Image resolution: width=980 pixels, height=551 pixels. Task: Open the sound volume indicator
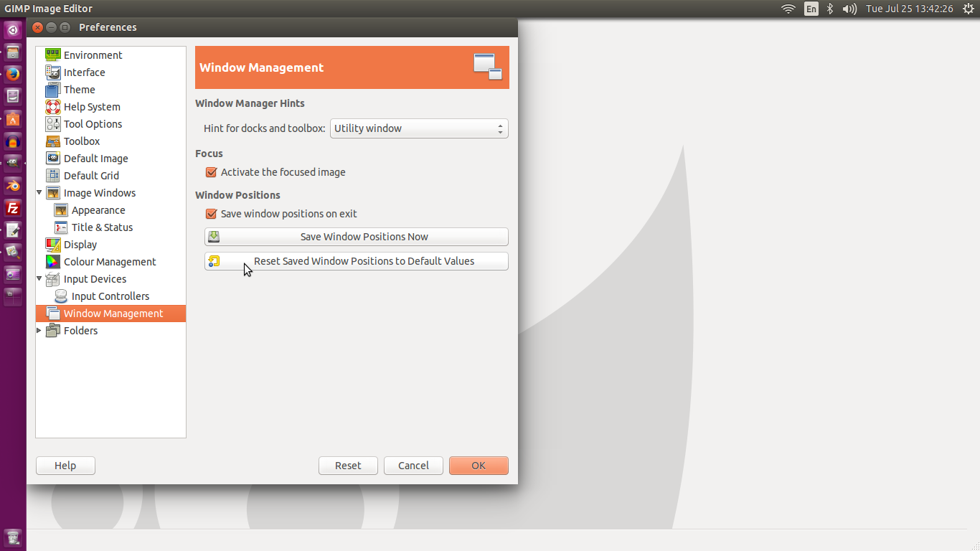(x=849, y=9)
